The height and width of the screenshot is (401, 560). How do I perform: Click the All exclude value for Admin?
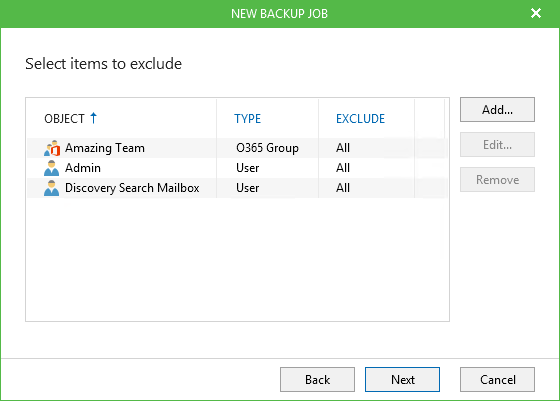(x=343, y=168)
